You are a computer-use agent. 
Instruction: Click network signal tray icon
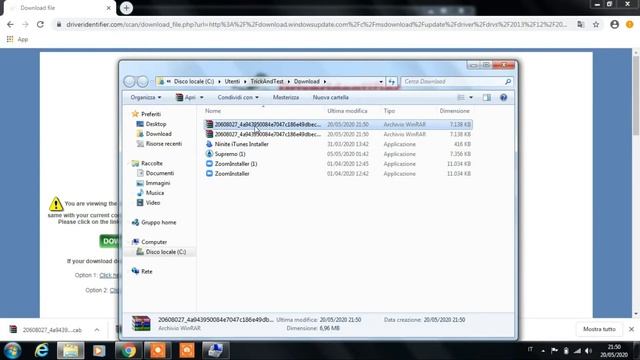point(577,351)
